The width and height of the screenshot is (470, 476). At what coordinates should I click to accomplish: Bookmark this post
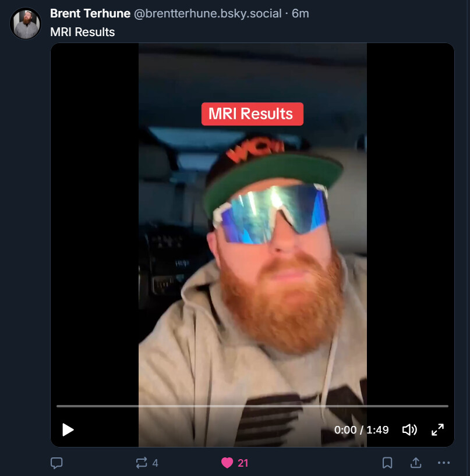click(x=387, y=463)
